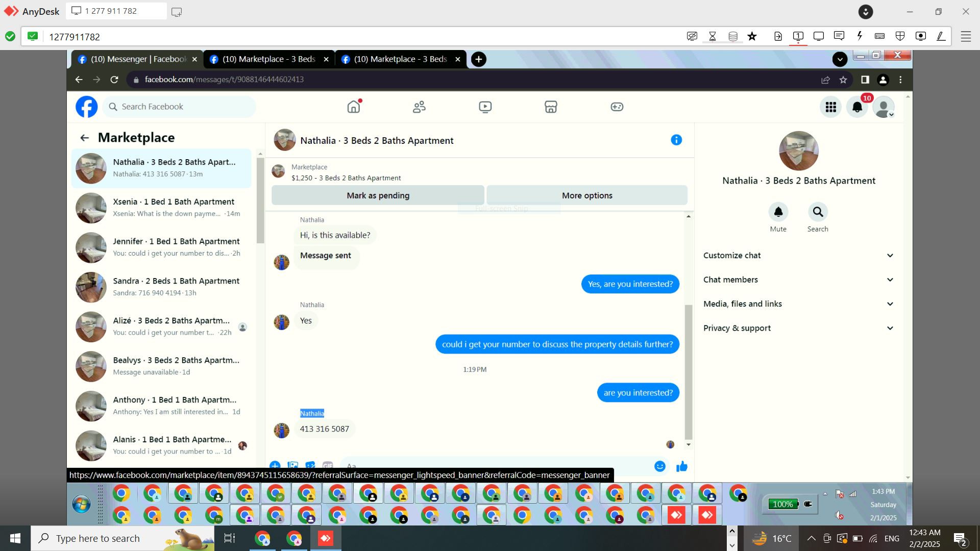
Task: Toggle Chrome side panel button
Action: [x=865, y=80]
